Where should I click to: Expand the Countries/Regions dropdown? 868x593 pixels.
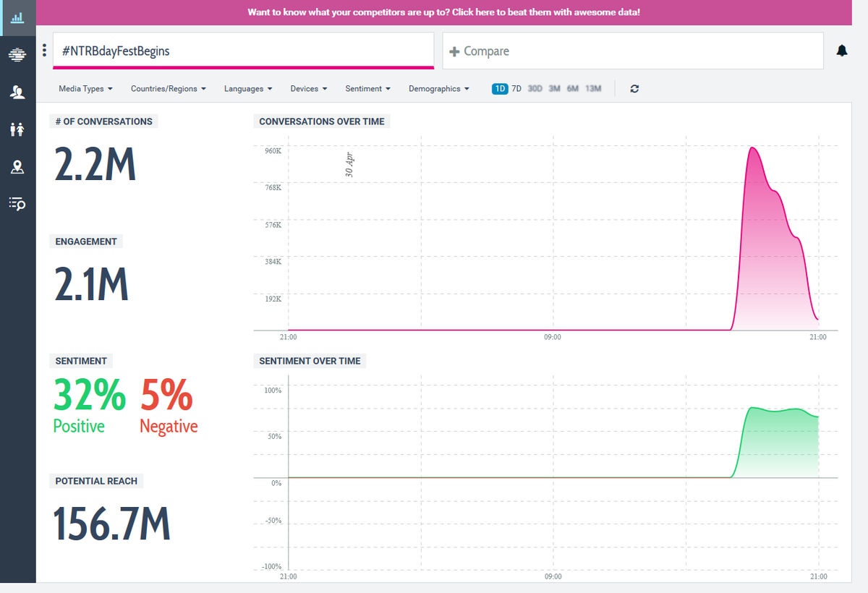[169, 89]
